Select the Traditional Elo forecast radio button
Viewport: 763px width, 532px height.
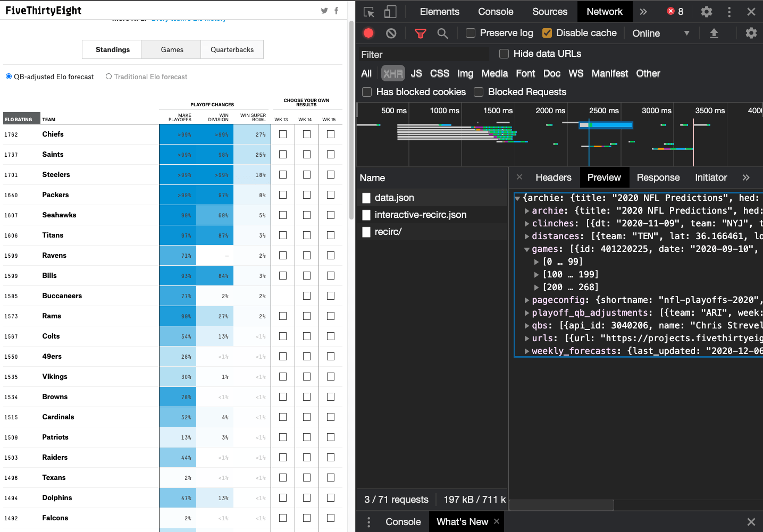coord(109,77)
